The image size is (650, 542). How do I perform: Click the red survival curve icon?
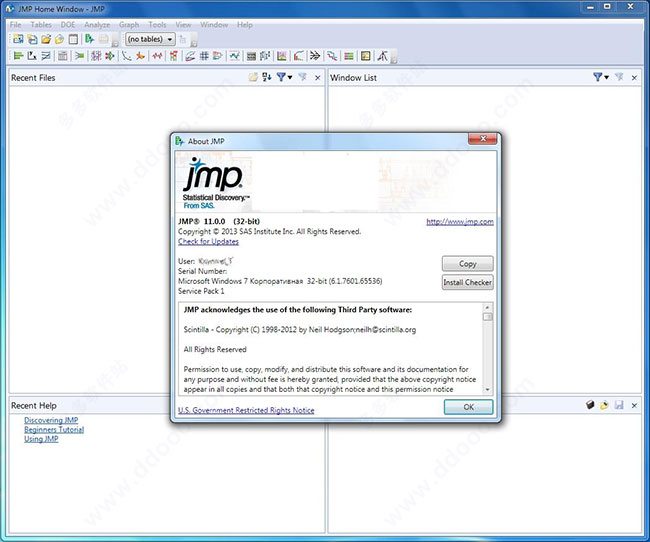pos(298,56)
